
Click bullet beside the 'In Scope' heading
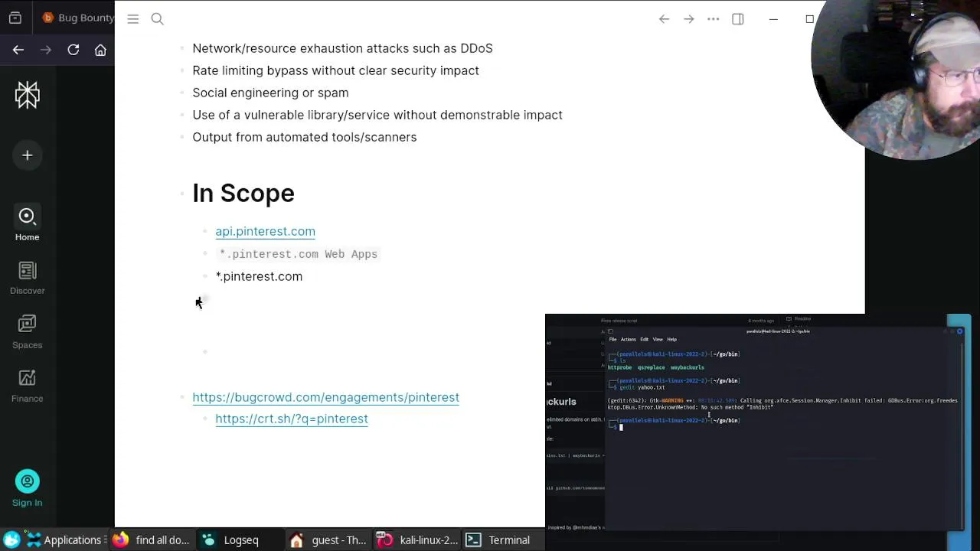coord(182,194)
